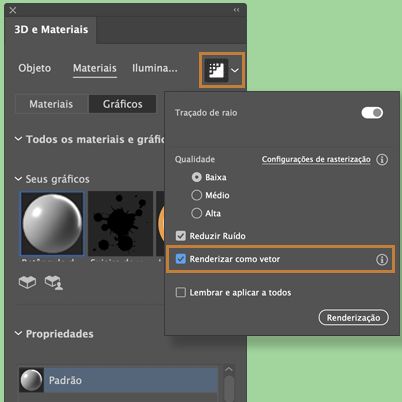Select the gray sphere graphic thumbnail

[x=52, y=223]
